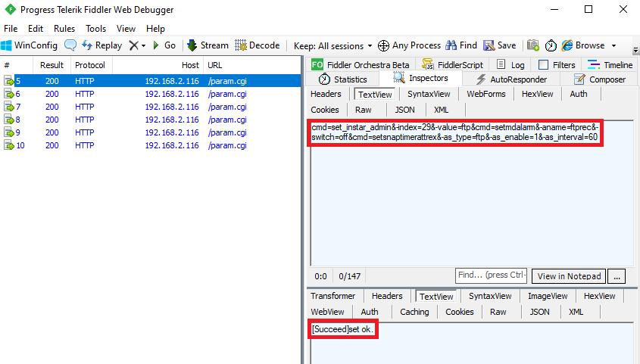This screenshot has height=364, width=640.
Task: Open the Tools menu
Action: [96, 29]
